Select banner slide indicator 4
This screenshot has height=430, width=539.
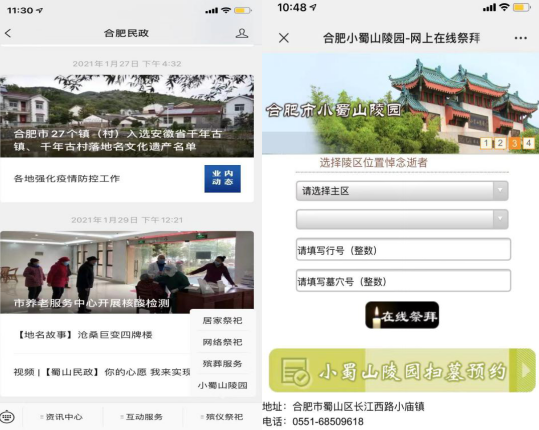529,143
